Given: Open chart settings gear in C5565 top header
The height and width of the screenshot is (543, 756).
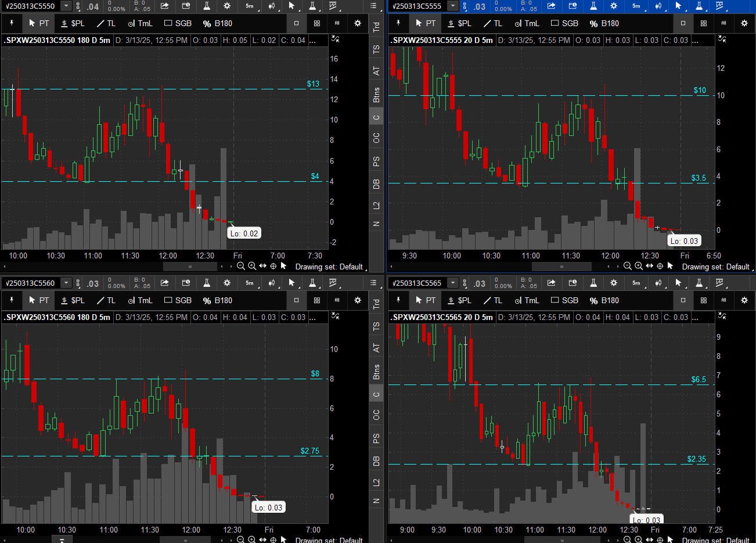Looking at the screenshot, I should click(x=614, y=283).
